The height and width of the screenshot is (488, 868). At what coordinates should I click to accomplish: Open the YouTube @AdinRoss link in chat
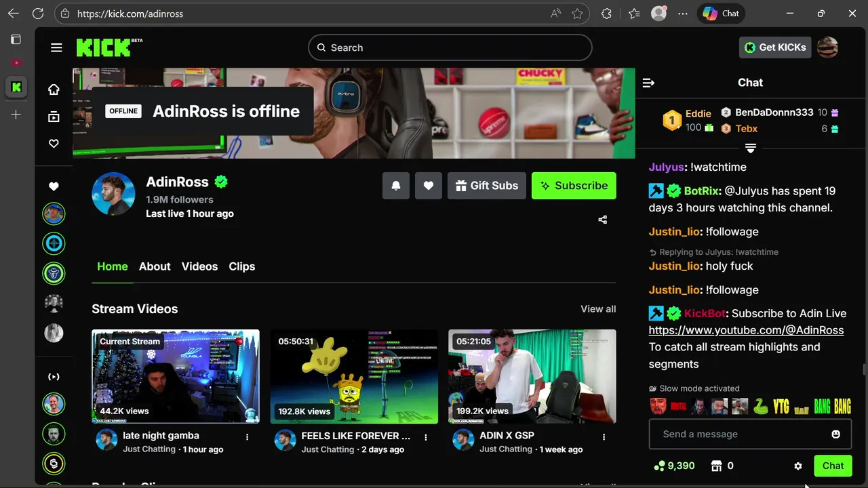click(746, 330)
